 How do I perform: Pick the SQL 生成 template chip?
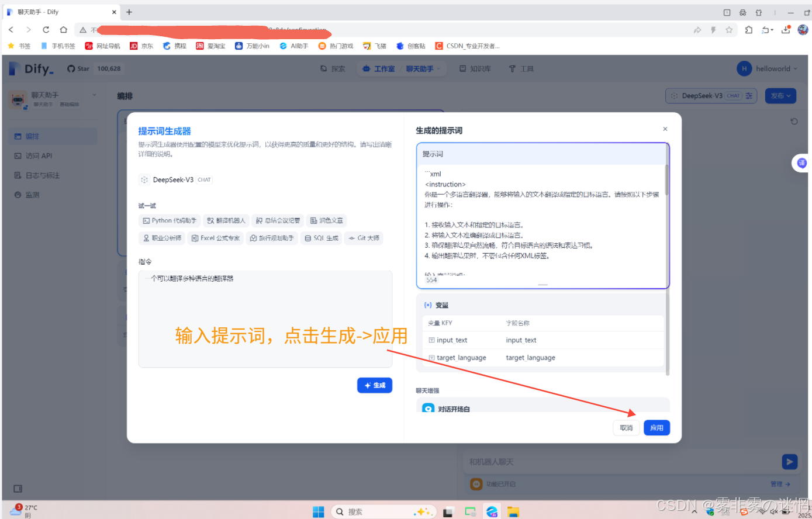(x=322, y=238)
